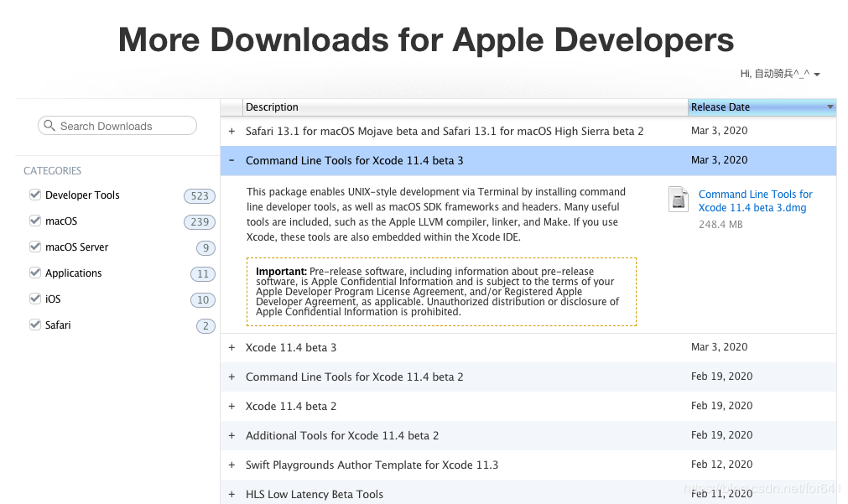Click the CATEGORIES heading
The height and width of the screenshot is (504, 848).
point(53,171)
